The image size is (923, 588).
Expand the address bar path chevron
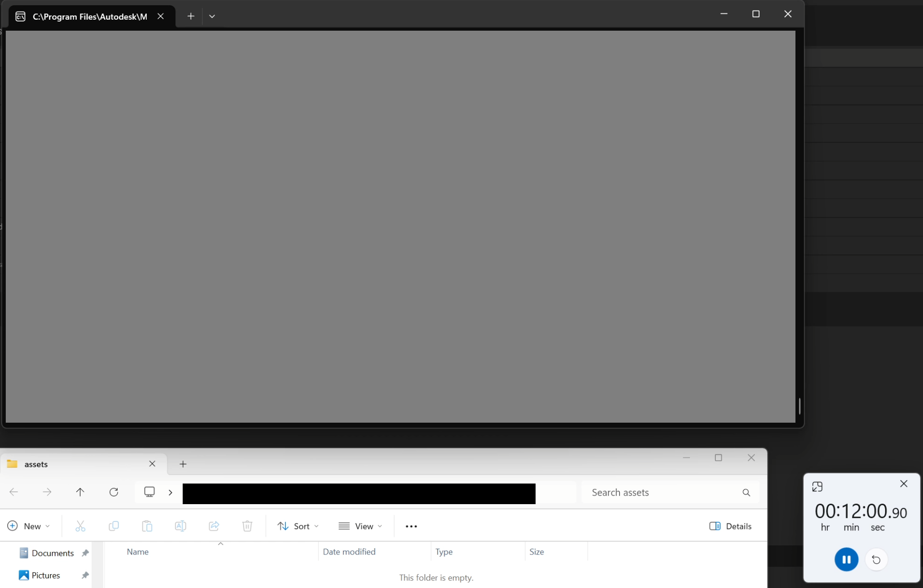pos(170,493)
